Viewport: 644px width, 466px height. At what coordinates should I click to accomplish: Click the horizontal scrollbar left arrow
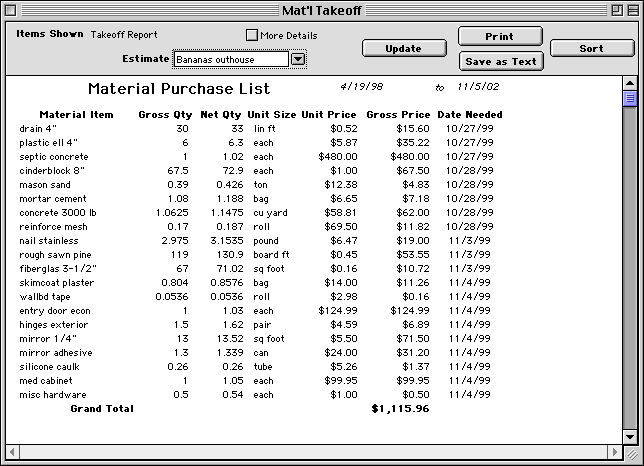[x=12, y=454]
